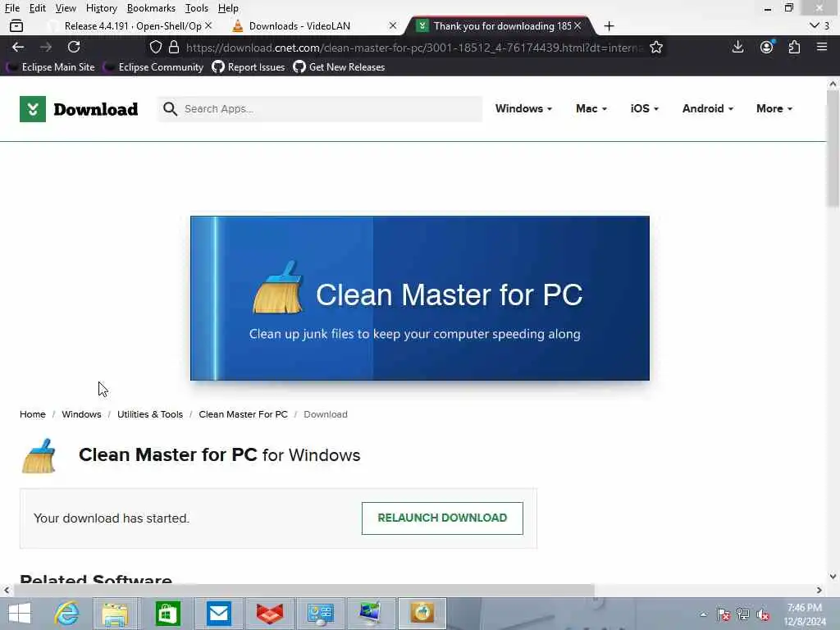Open the History menu
840x630 pixels.
tap(101, 8)
